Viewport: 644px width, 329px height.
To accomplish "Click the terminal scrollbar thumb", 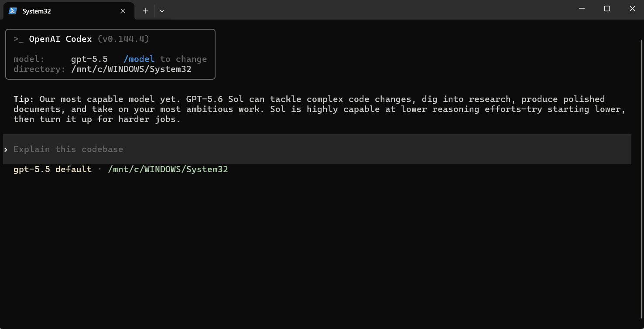I will pos(641,179).
